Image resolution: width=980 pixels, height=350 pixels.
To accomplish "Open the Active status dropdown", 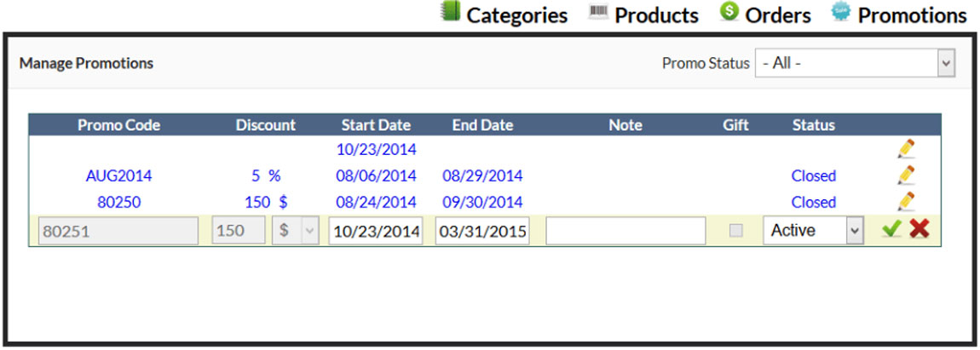I will 813,231.
